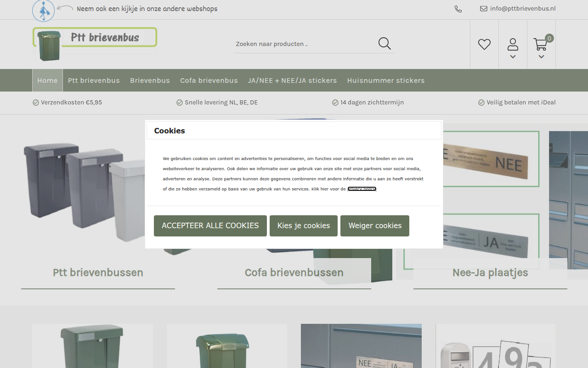Click the Verzendkosten €5,95 text

tap(72, 103)
